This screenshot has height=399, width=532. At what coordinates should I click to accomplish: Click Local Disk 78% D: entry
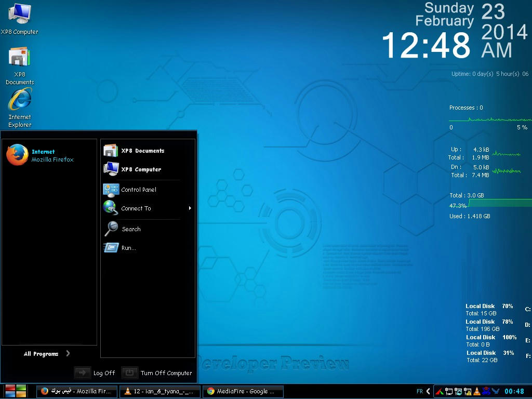tap(498, 325)
